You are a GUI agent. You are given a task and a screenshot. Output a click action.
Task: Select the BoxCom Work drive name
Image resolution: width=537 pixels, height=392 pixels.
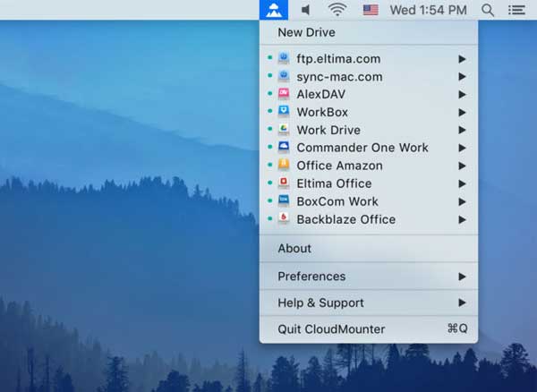coord(337,201)
